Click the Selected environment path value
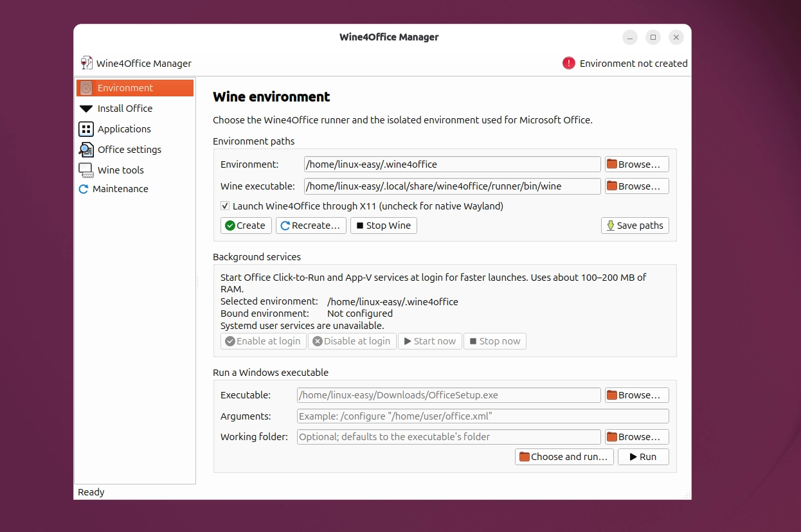 pyautogui.click(x=392, y=301)
